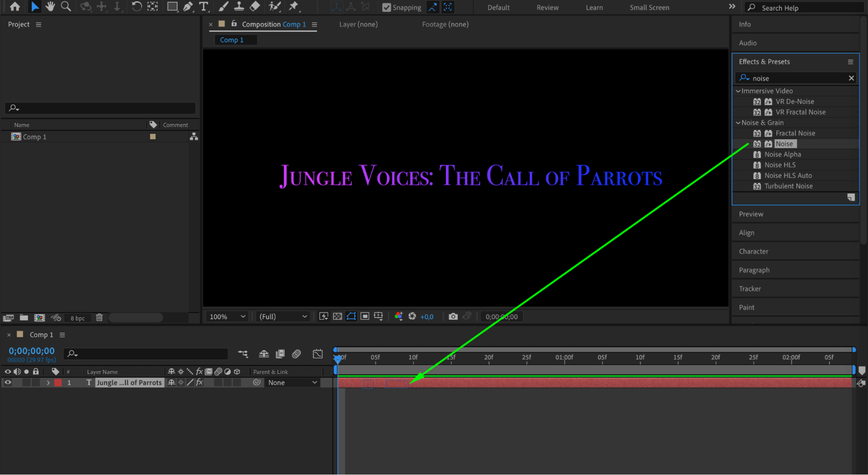Toggle the Snapping checkbox

(x=386, y=7)
